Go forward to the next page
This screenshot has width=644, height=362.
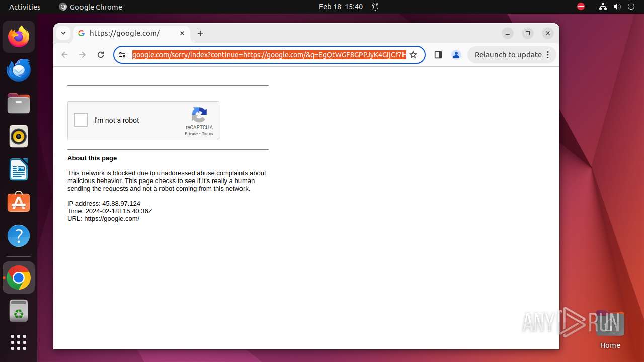(83, 55)
